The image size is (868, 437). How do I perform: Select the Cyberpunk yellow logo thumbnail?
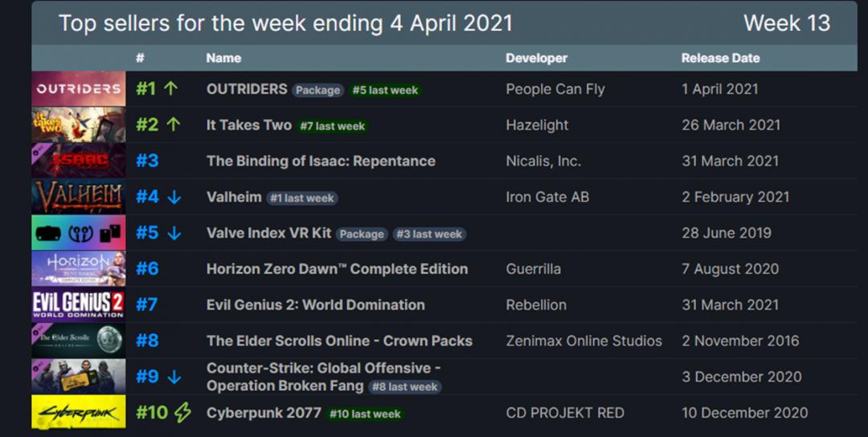tap(79, 412)
